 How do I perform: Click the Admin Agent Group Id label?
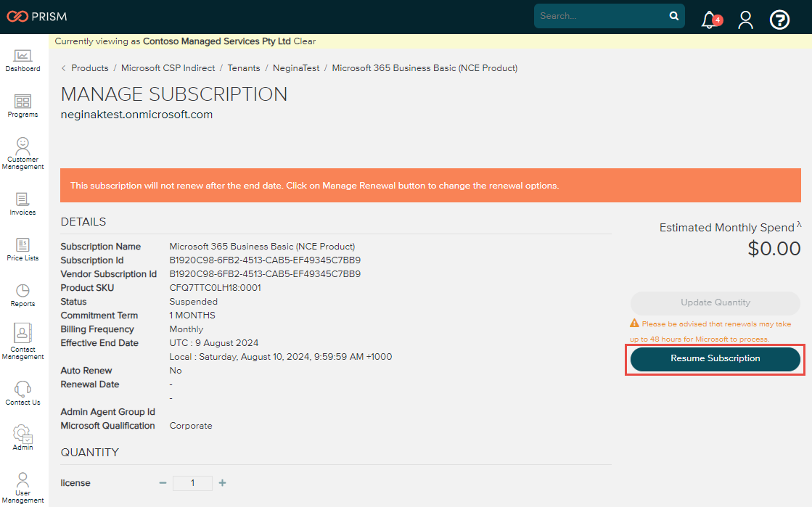coord(107,412)
